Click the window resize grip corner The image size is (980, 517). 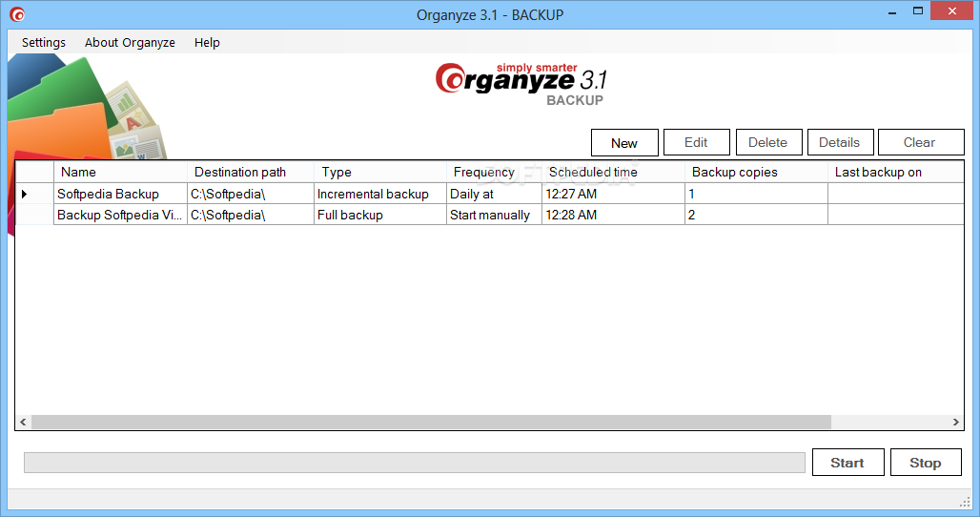click(x=965, y=502)
